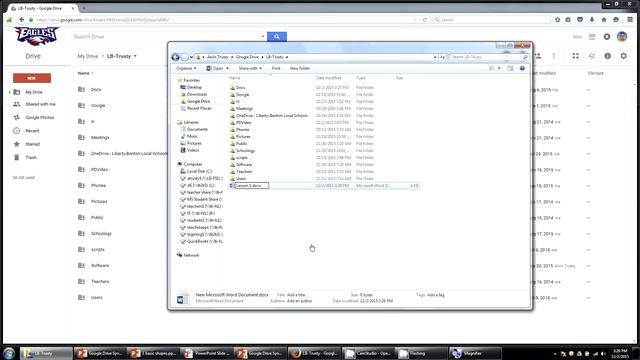The image size is (640, 360).
Task: Click the Firefox back button
Action: pos(22,20)
